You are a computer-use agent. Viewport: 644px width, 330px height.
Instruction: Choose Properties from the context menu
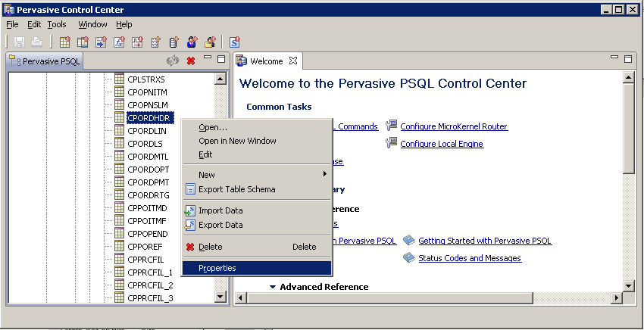pyautogui.click(x=257, y=268)
